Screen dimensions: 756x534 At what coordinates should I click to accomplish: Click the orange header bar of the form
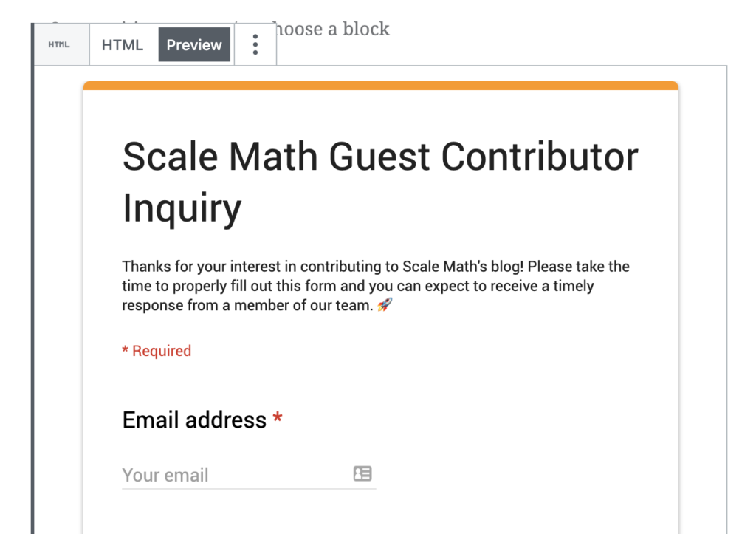point(380,85)
